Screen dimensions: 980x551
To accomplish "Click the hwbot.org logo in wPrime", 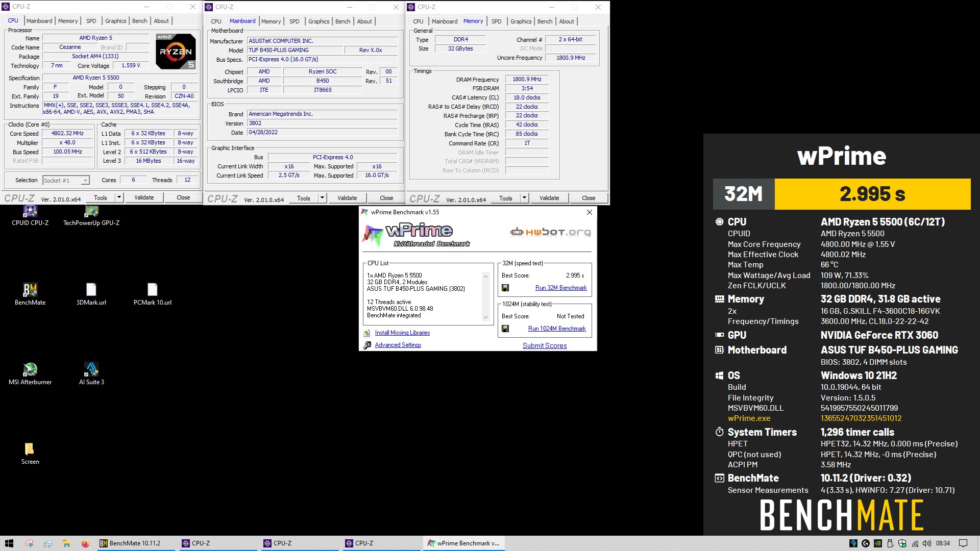I will point(550,232).
